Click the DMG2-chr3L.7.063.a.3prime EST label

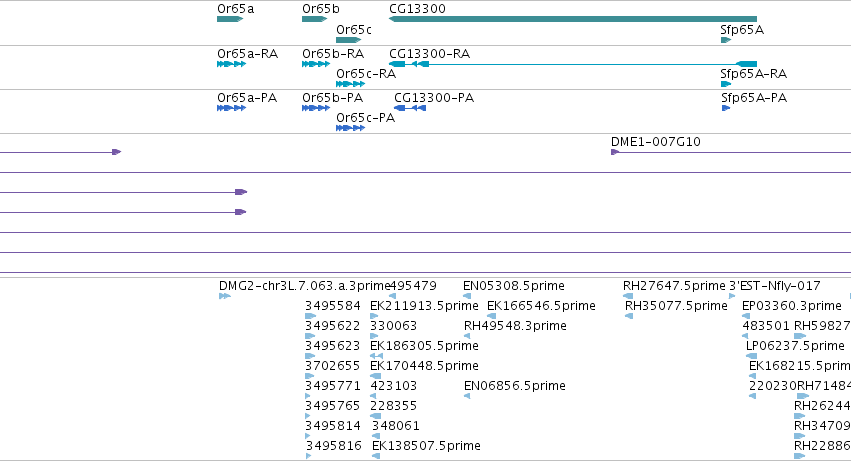click(304, 286)
